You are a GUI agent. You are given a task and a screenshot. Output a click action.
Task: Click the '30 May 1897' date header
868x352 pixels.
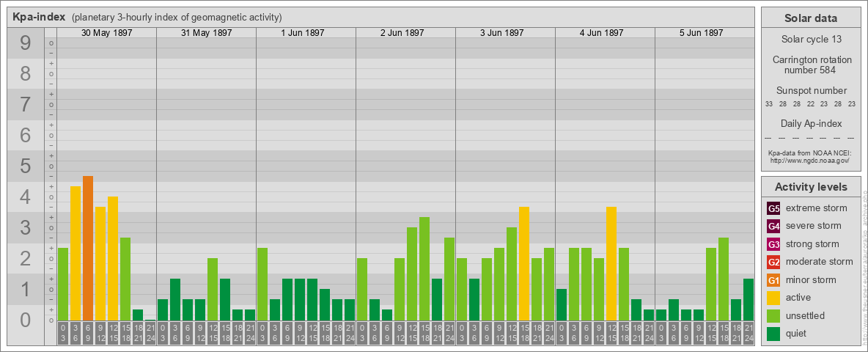tap(107, 33)
